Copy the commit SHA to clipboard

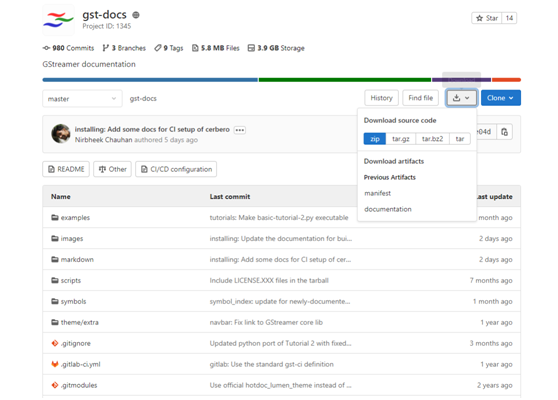click(x=504, y=132)
